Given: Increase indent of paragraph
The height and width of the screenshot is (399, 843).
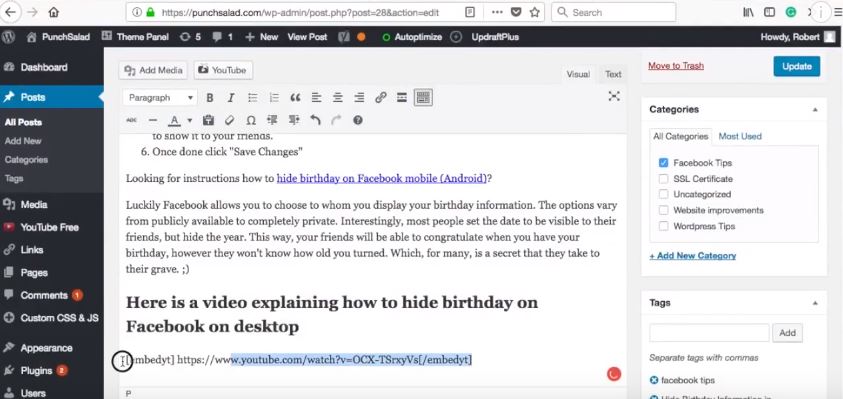Looking at the screenshot, I should point(294,120).
